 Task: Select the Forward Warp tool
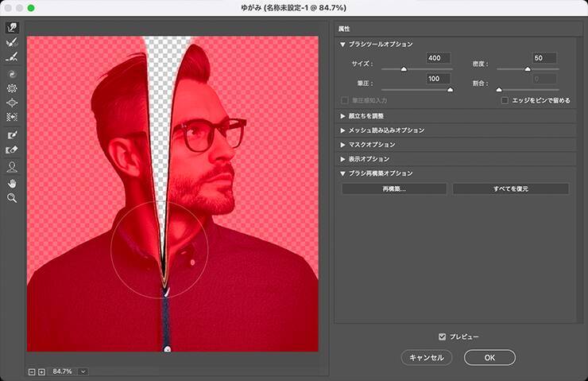[12, 27]
